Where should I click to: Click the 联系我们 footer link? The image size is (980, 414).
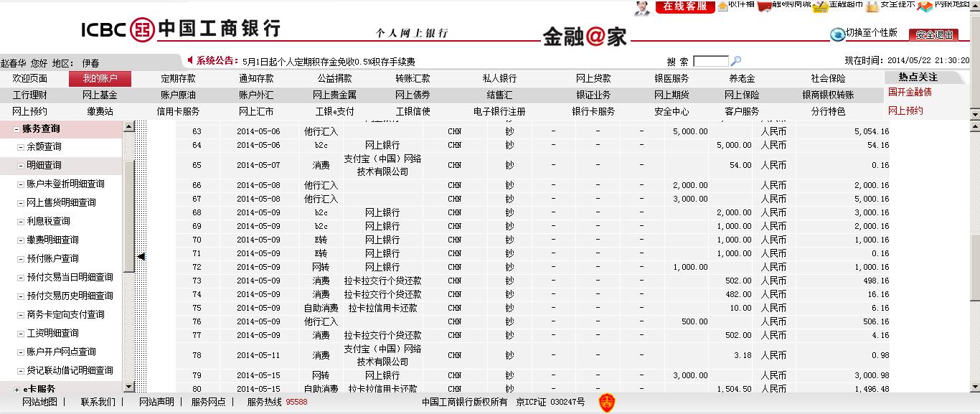pos(98,402)
